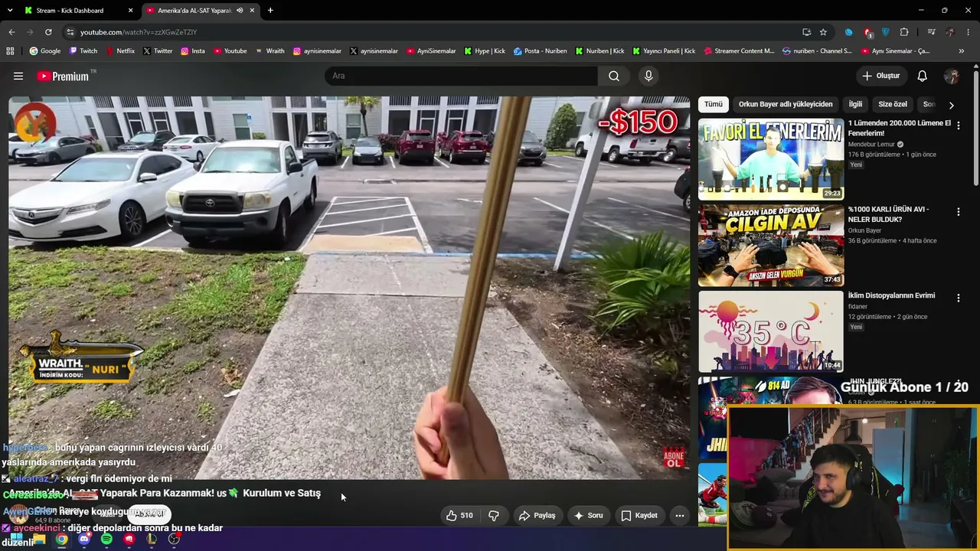Bookmark this page with the star
The height and width of the screenshot is (551, 980).
(x=823, y=32)
